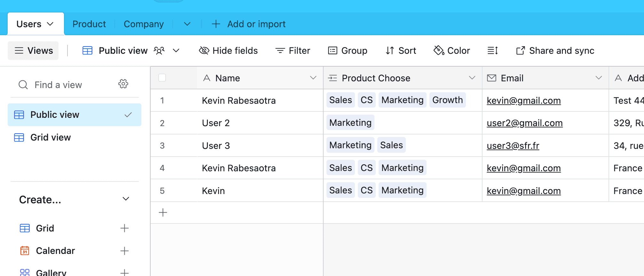Click the Growth tag in row 1
Screen dimensions: 644x276
pyautogui.click(x=447, y=100)
